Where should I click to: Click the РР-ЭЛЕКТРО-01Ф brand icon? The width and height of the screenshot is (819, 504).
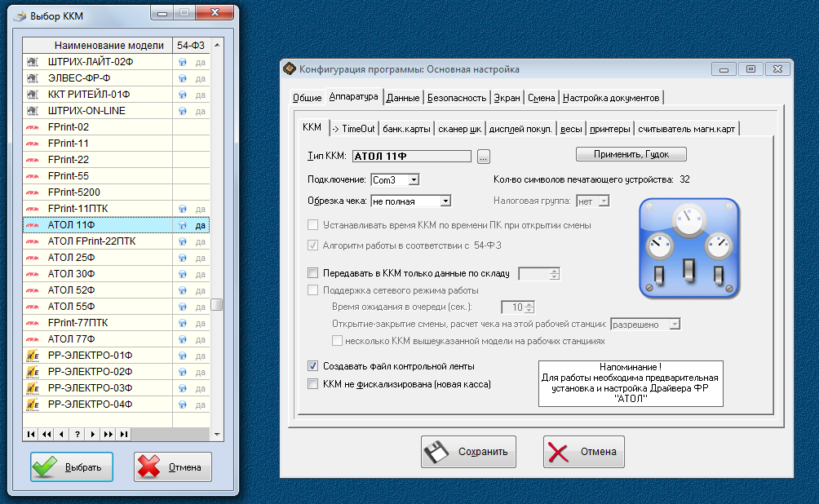(33, 356)
